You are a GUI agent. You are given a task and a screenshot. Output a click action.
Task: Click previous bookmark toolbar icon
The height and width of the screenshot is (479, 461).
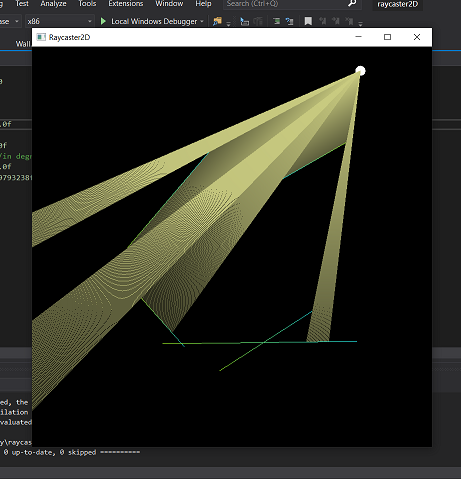(x=322, y=21)
